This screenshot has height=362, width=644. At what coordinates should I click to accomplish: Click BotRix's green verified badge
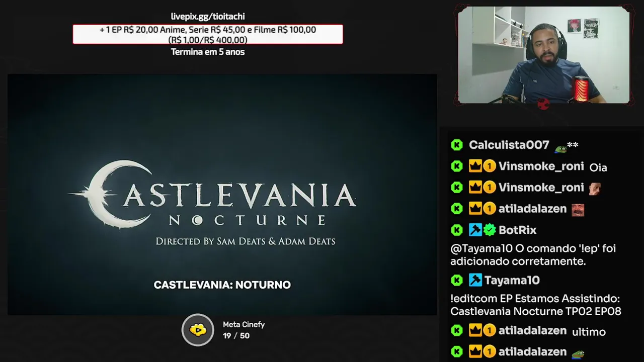490,230
